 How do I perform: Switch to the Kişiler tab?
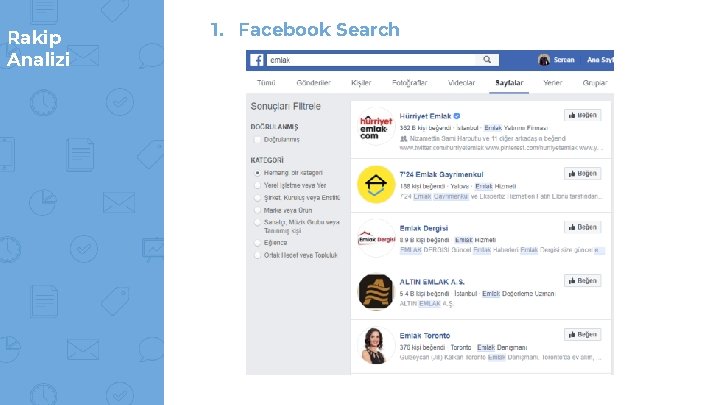pos(361,83)
